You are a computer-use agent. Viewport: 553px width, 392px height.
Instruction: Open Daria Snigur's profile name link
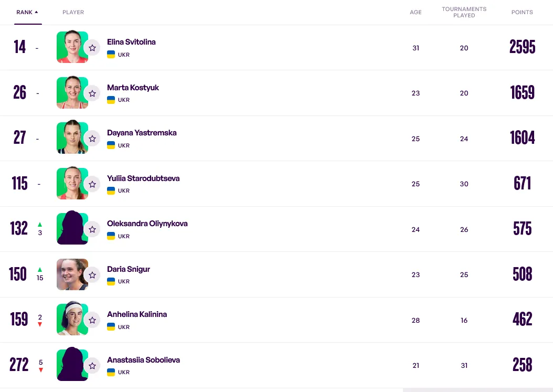(x=129, y=269)
